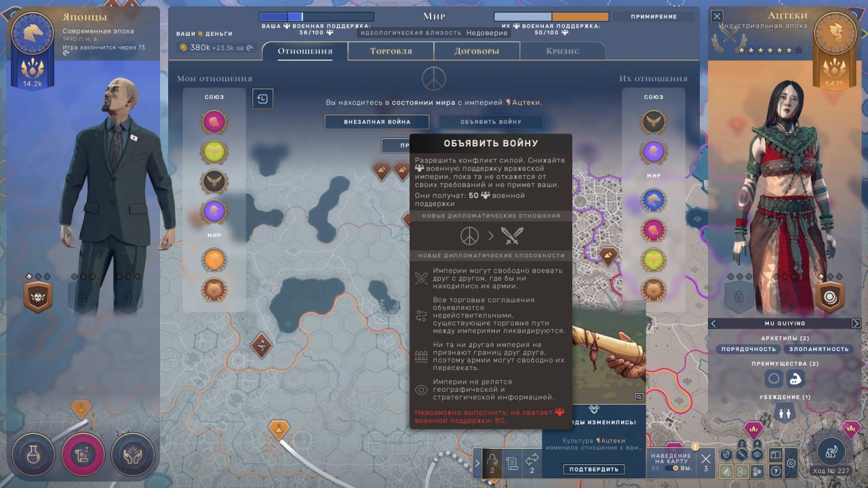Select the pink peace medallion in their relations
Image resolution: width=868 pixels, height=488 pixels.
coord(654,230)
